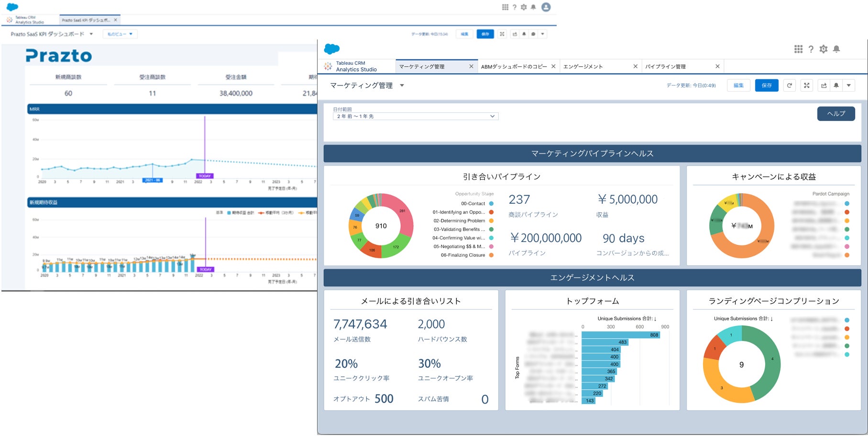868x438 pixels.
Task: Open the app launcher grid in Marketing dashboard
Action: (798, 49)
